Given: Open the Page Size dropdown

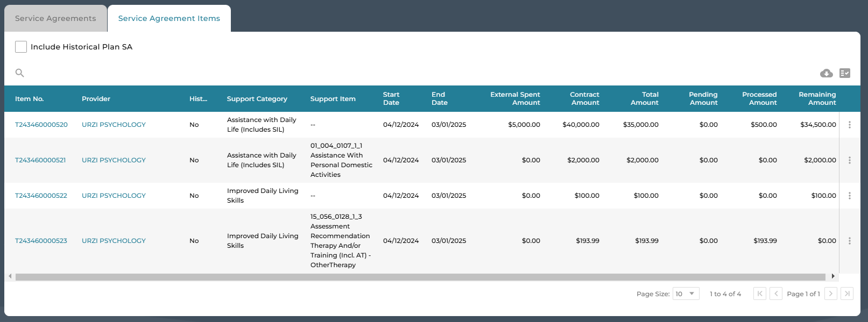Looking at the screenshot, I should pos(686,294).
